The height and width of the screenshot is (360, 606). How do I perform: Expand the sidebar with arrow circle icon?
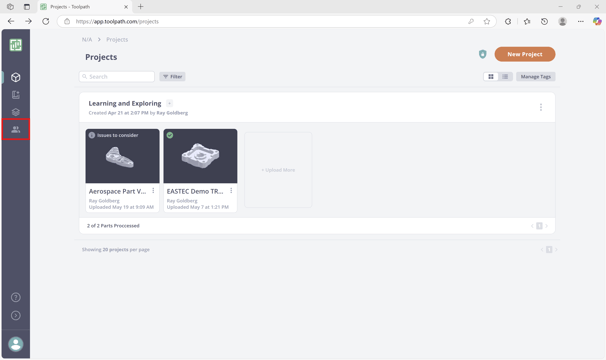15,316
